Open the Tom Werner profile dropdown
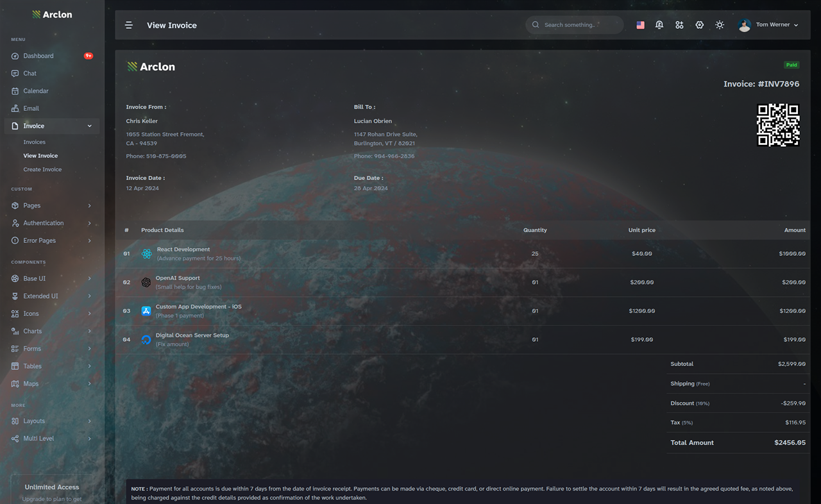This screenshot has height=504, width=821. point(768,25)
